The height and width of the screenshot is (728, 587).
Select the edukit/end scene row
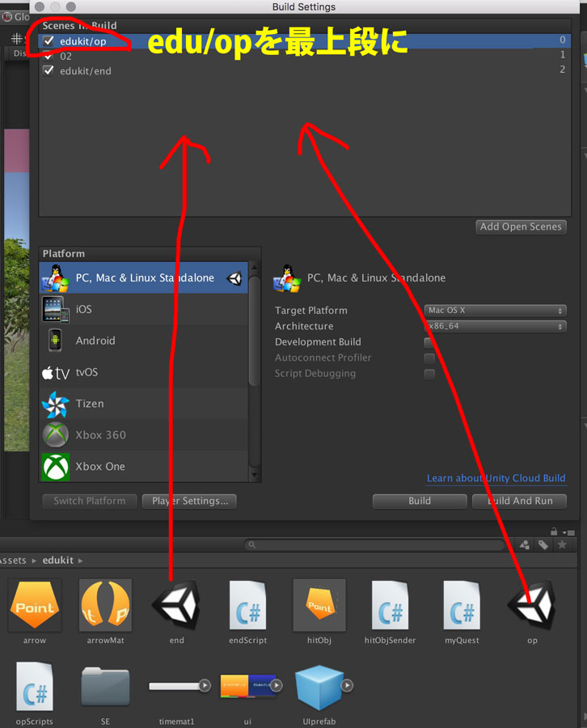pos(305,70)
